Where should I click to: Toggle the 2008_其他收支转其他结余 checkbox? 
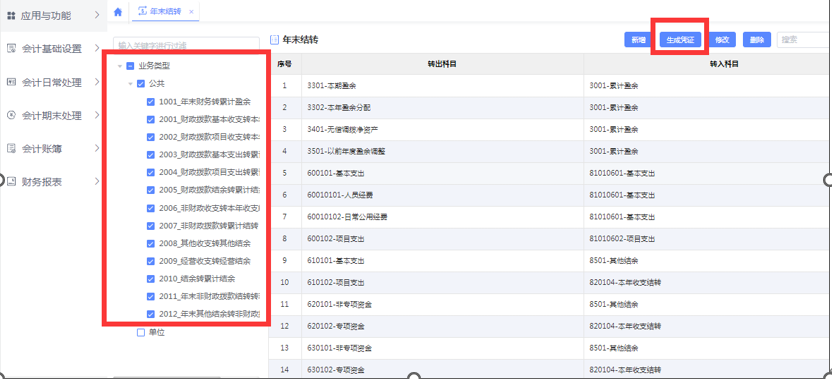pos(151,243)
